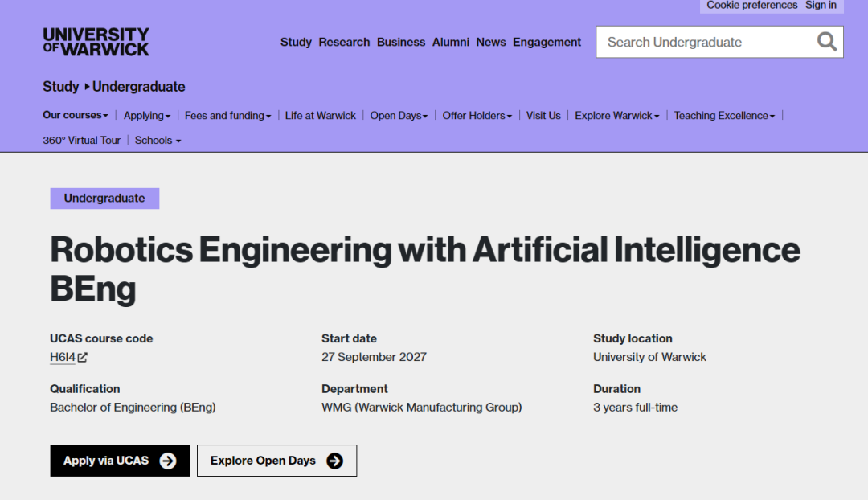Click the search magnifier icon
The height and width of the screenshot is (500, 868).
pyautogui.click(x=826, y=42)
